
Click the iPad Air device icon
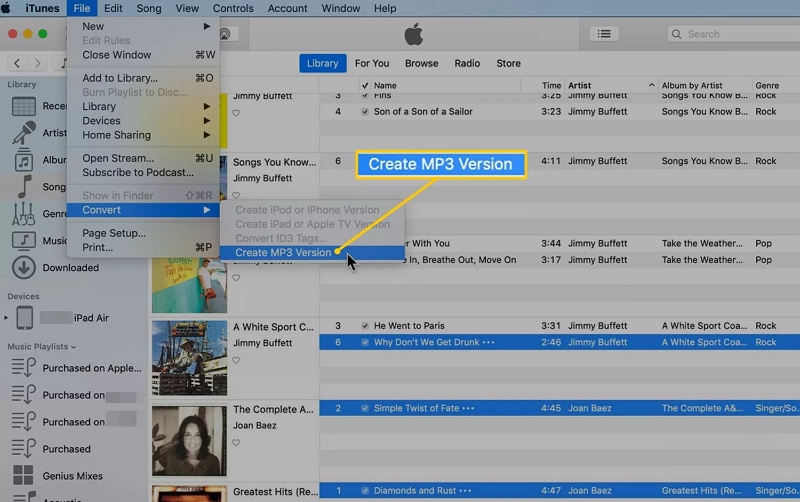(x=24, y=317)
